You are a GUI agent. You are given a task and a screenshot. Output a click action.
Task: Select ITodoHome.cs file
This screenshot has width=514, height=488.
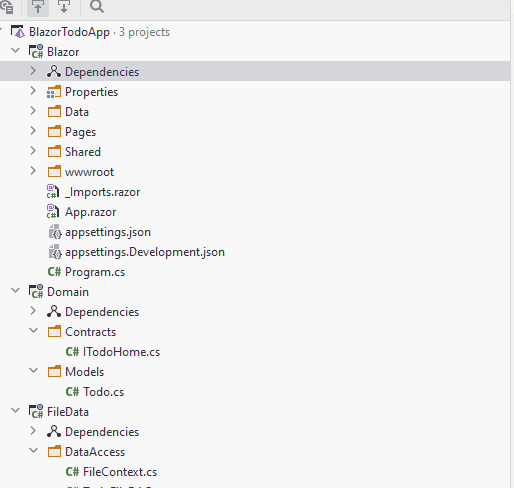pos(122,352)
